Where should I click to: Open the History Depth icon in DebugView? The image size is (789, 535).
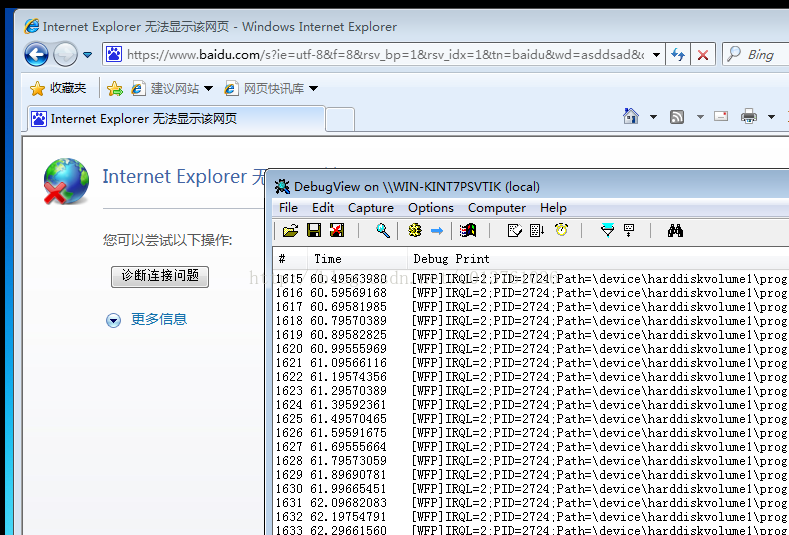[629, 231]
